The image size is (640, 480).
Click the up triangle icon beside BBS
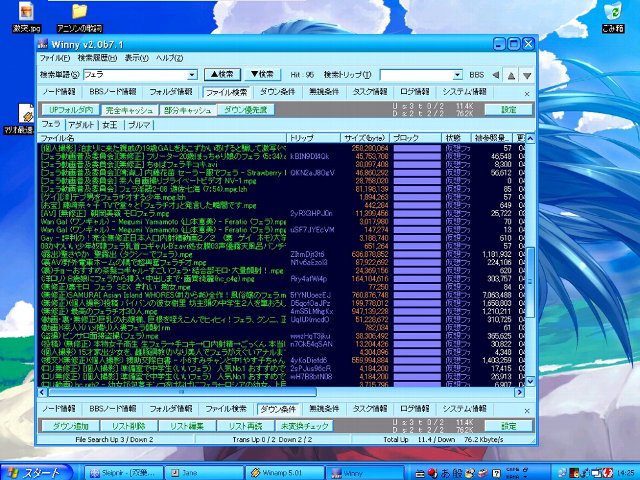coord(511,76)
